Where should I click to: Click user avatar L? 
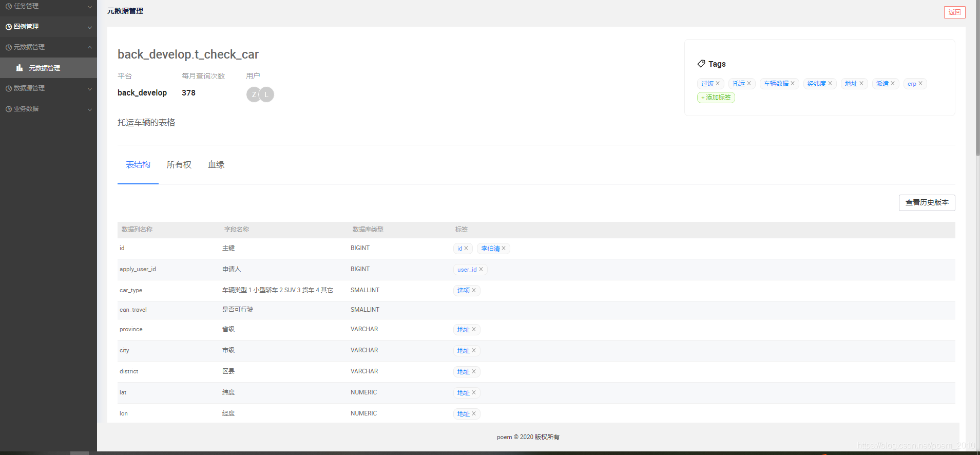(x=266, y=94)
